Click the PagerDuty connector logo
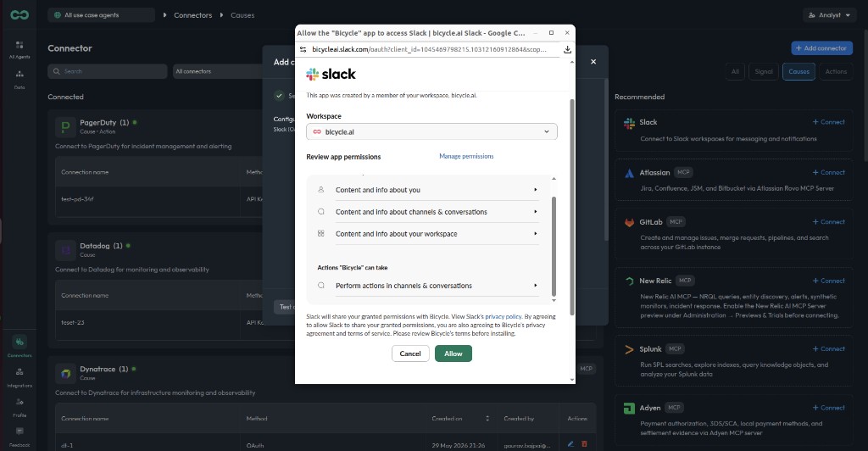 point(65,126)
